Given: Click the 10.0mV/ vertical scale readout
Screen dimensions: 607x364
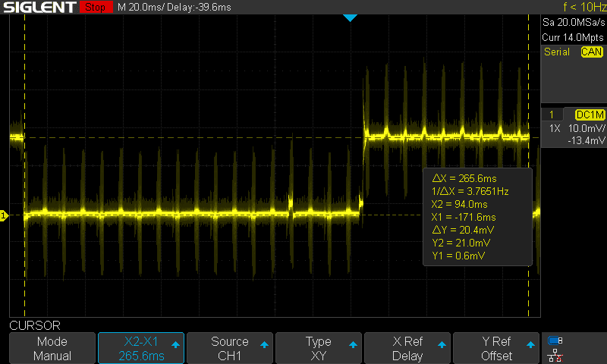Looking at the screenshot, I should [x=587, y=129].
